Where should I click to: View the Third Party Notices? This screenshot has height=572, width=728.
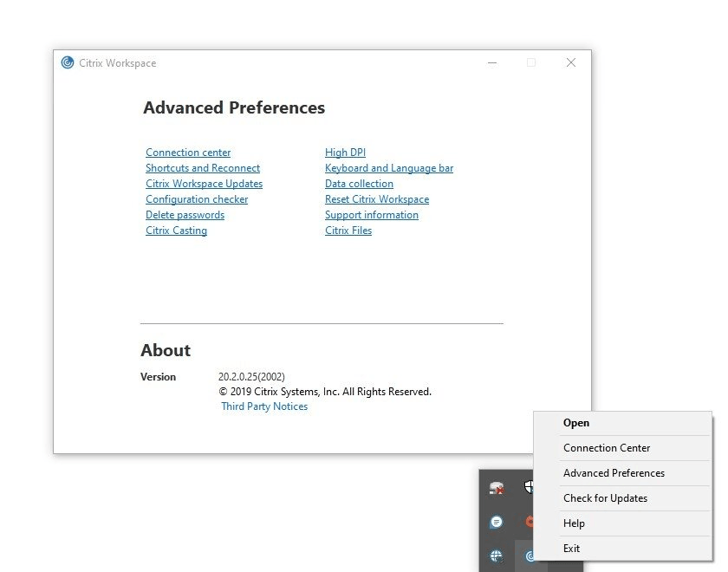[x=264, y=406]
